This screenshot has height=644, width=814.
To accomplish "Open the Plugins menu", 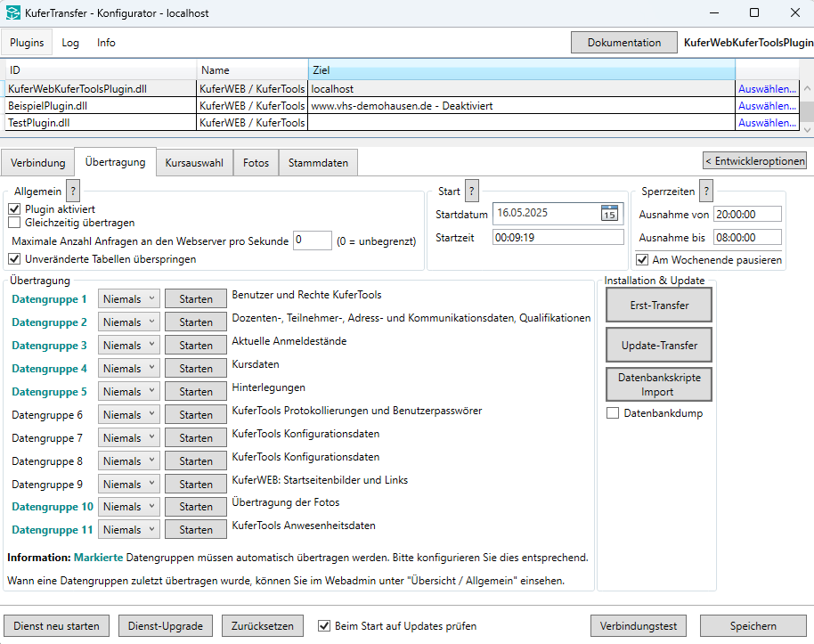I will (27, 43).
